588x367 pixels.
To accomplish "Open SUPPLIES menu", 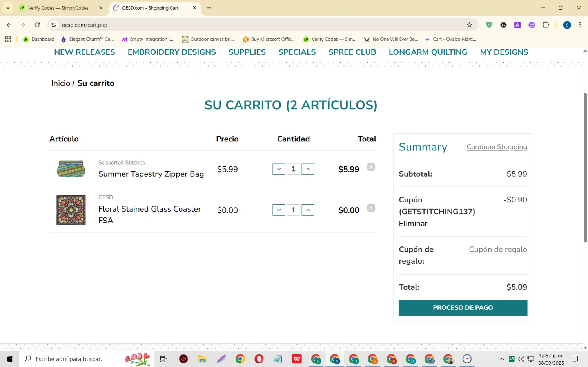I will 247,52.
